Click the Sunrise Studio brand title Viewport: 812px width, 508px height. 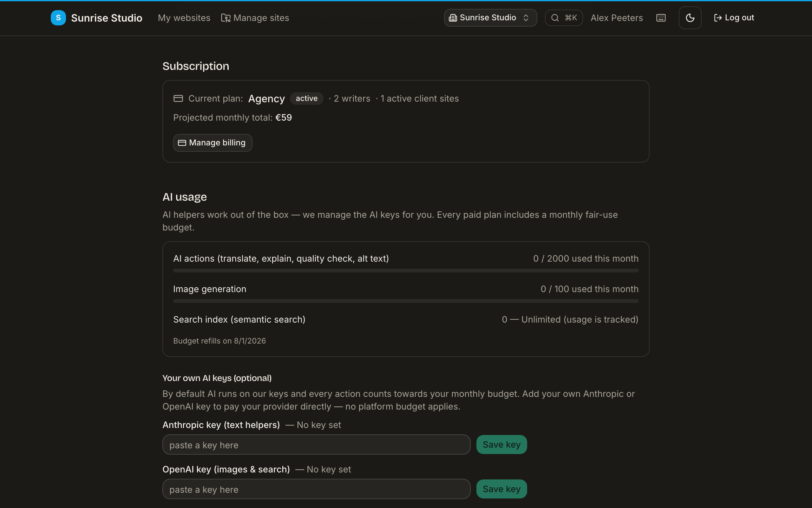[106, 18]
